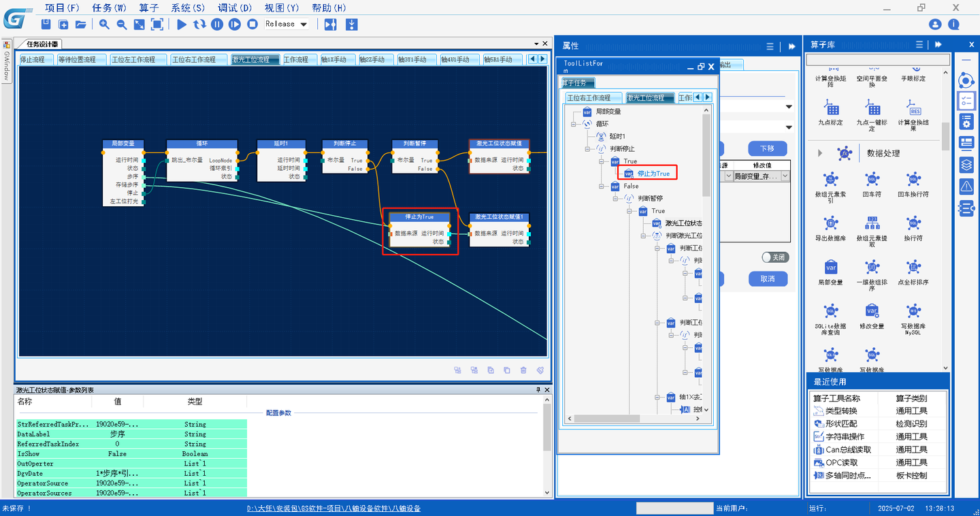Click the operator library search field

[878, 60]
